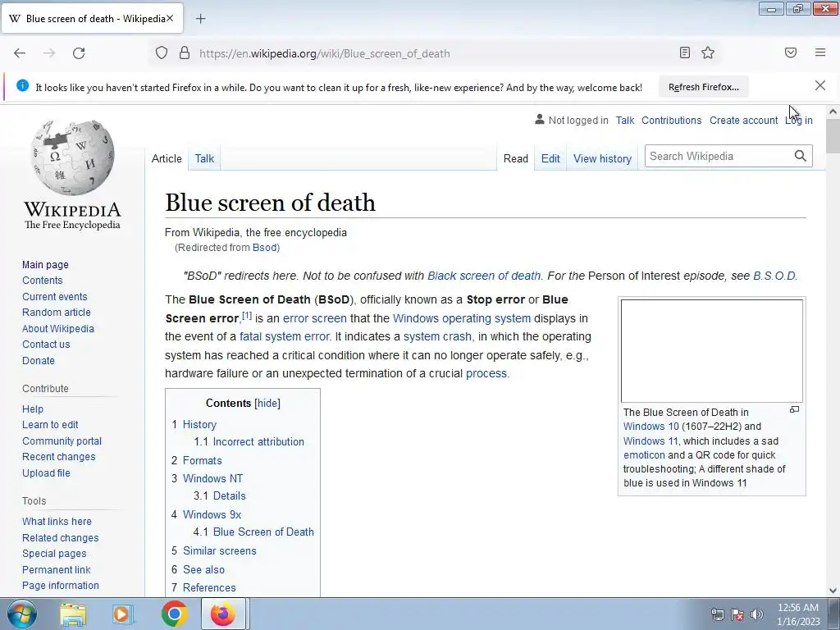Jump to History section in contents

pyautogui.click(x=199, y=424)
